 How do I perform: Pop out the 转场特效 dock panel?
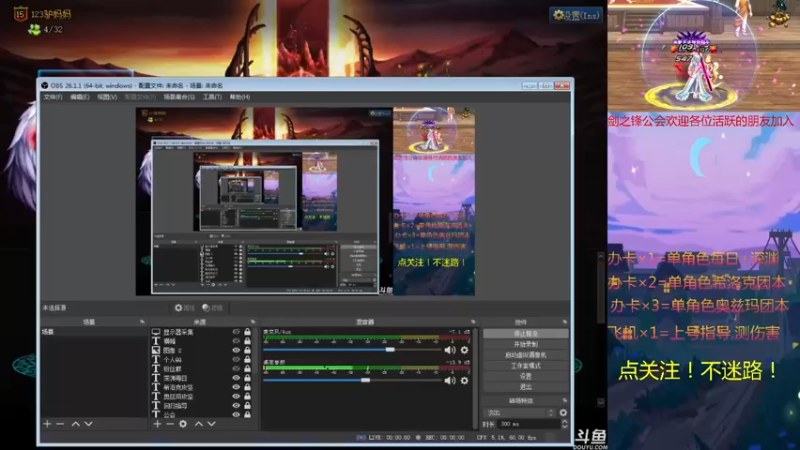click(x=564, y=401)
